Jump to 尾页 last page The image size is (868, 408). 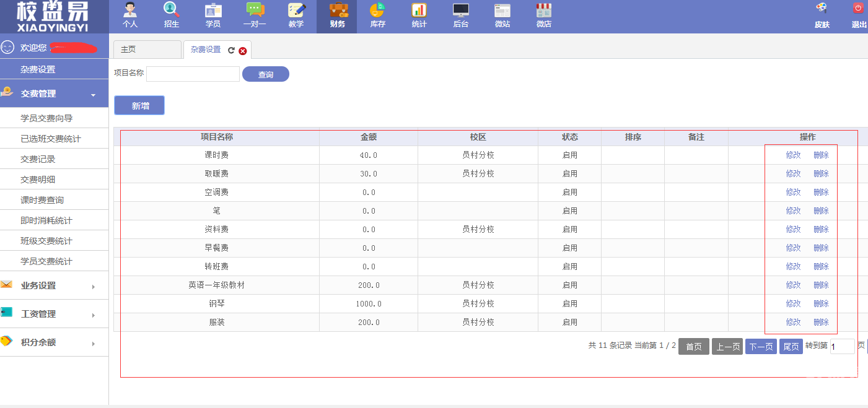tap(791, 347)
